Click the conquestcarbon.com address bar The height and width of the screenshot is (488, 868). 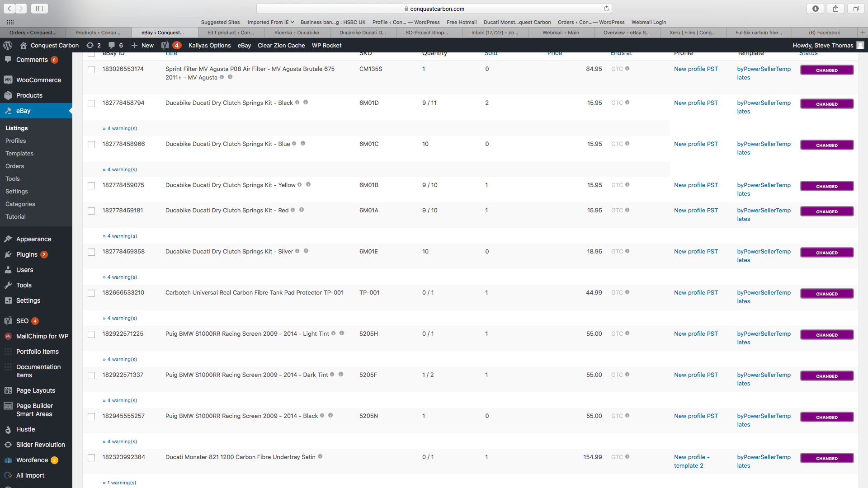click(x=434, y=9)
